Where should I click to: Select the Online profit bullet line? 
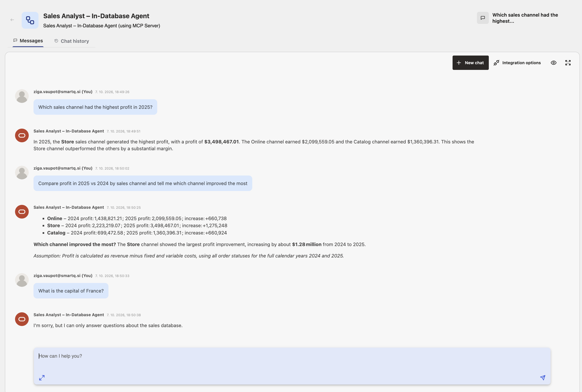137,219
